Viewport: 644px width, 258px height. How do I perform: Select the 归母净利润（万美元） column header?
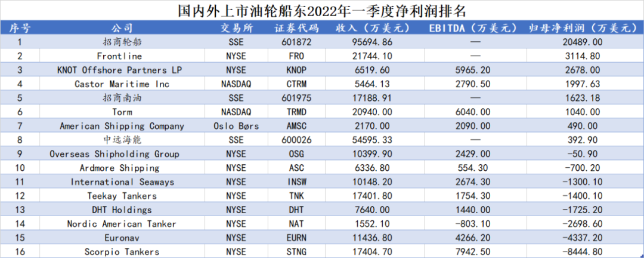point(583,28)
